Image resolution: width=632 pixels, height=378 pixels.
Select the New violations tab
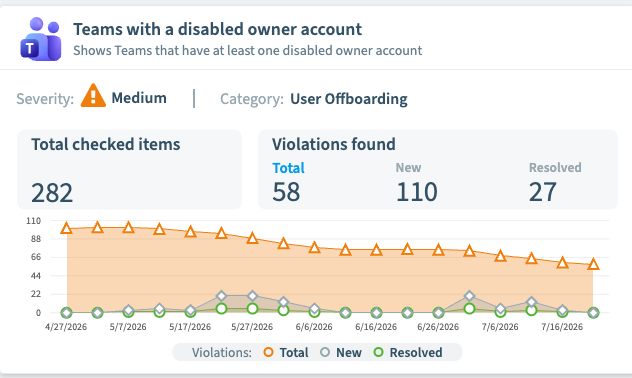point(408,168)
